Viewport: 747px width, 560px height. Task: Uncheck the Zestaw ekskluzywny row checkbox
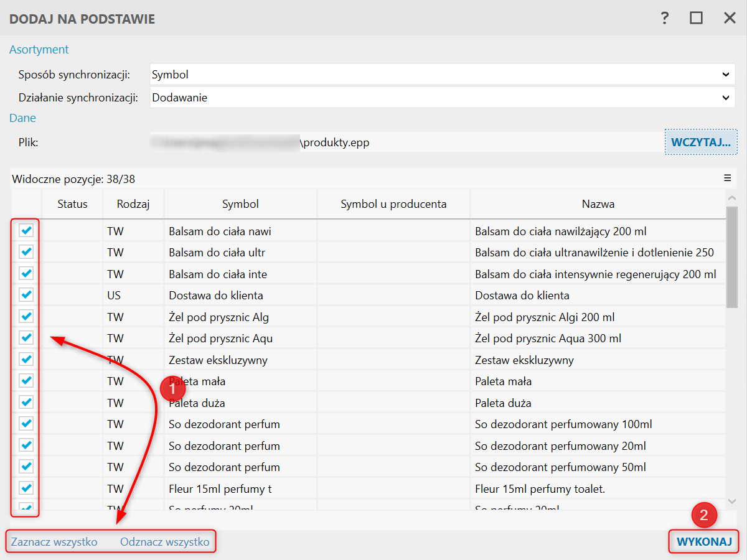(x=26, y=359)
